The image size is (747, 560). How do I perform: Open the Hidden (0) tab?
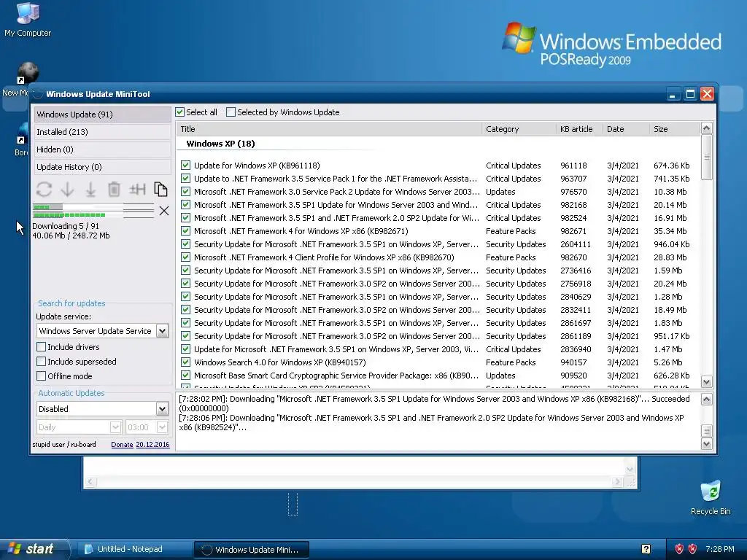tap(102, 149)
